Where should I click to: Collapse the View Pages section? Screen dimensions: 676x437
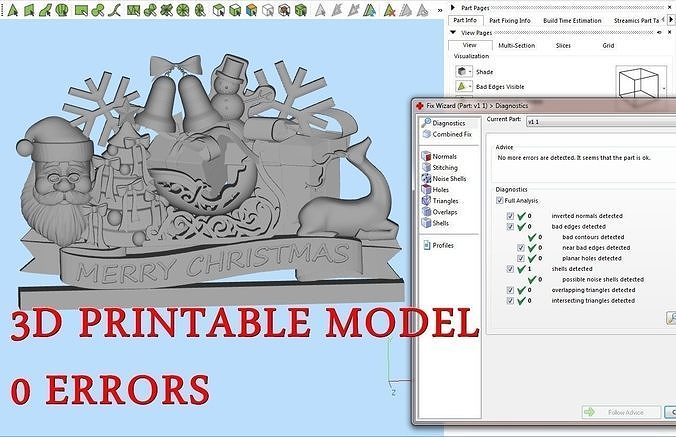click(453, 32)
